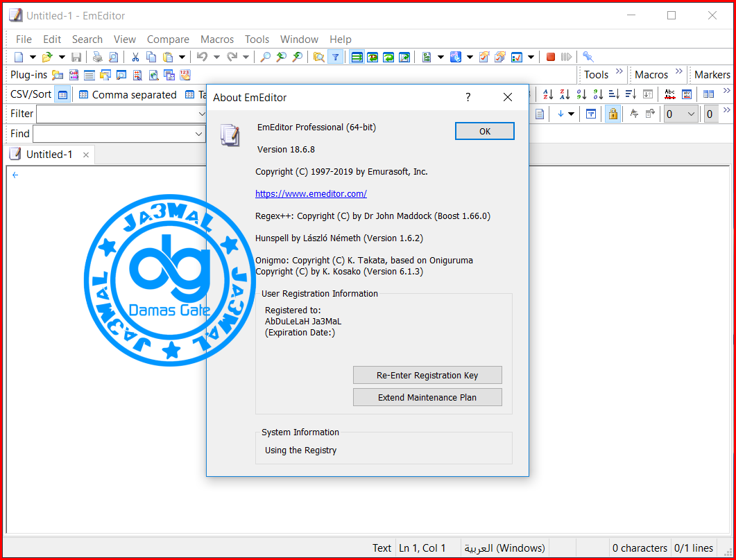Screen dimensions: 736x560
Task: Click the Redo arrow icon
Action: [232, 58]
